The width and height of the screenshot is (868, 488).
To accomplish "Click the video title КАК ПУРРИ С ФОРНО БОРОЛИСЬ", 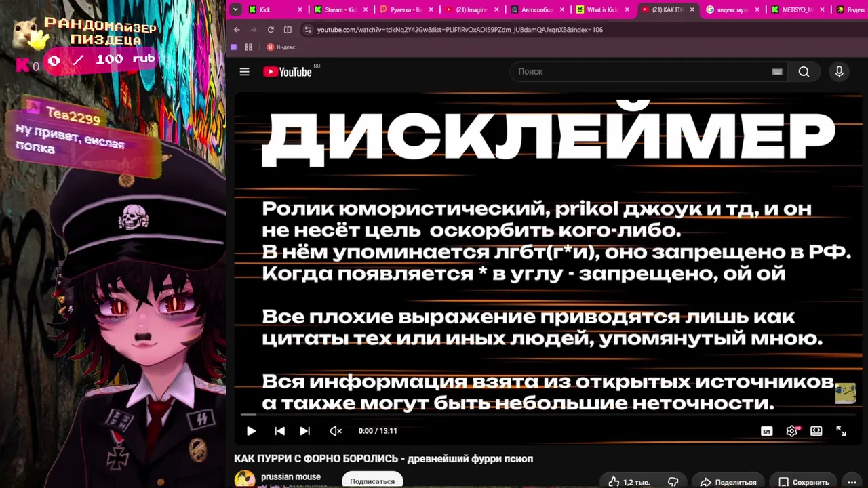I will click(x=384, y=459).
